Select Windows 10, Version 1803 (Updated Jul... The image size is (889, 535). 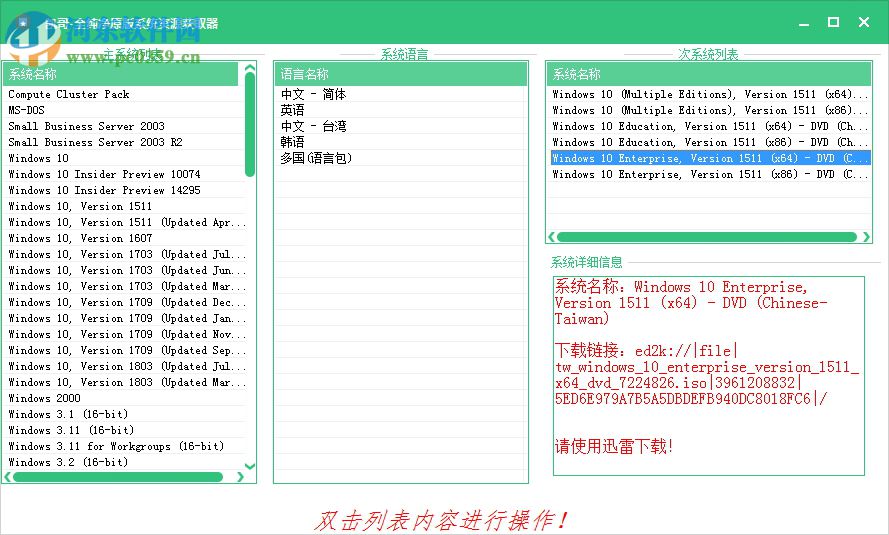[125, 366]
